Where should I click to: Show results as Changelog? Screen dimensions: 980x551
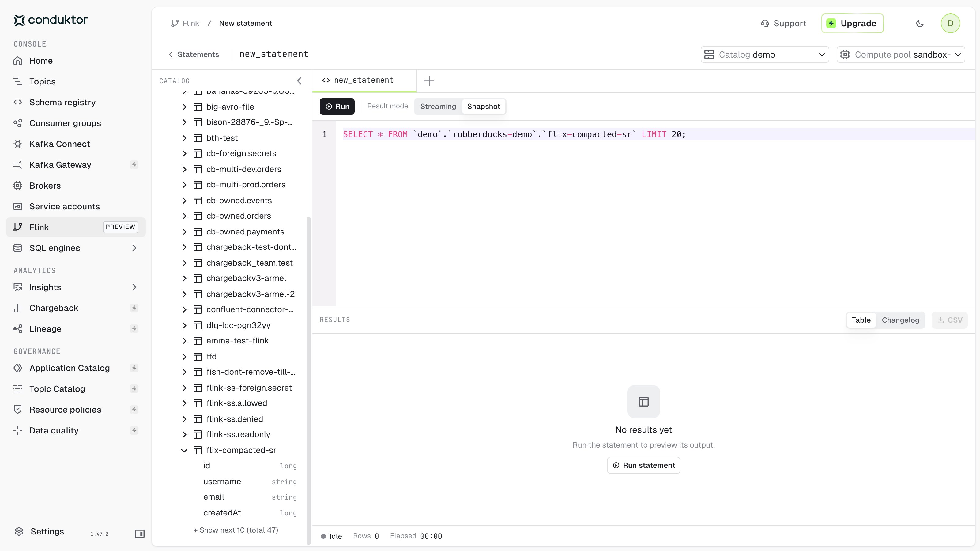pyautogui.click(x=900, y=320)
